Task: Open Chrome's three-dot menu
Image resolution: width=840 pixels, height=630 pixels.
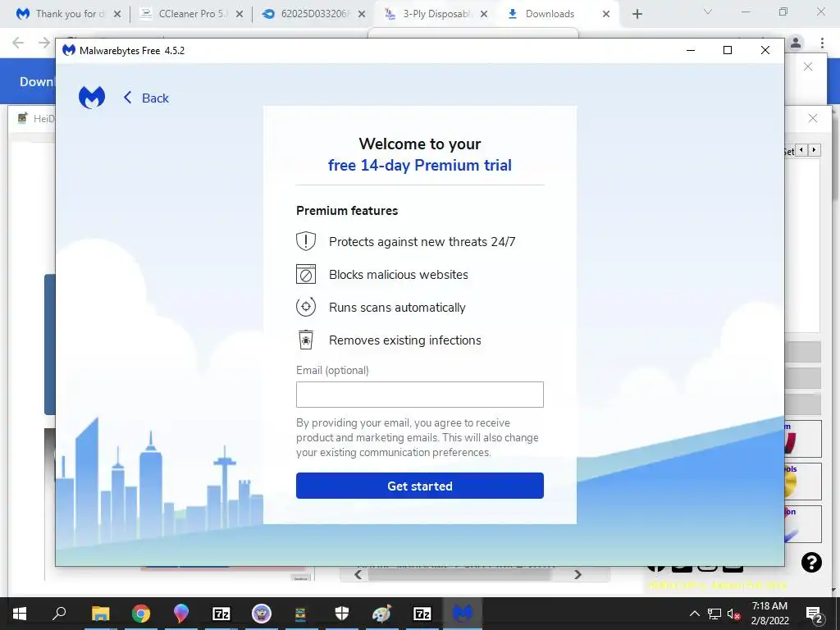Action: tap(822, 43)
